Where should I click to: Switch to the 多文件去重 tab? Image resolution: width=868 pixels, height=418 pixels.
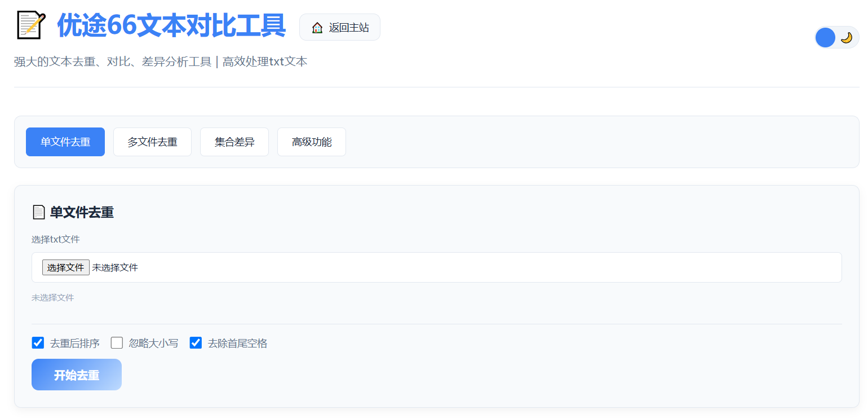click(152, 142)
